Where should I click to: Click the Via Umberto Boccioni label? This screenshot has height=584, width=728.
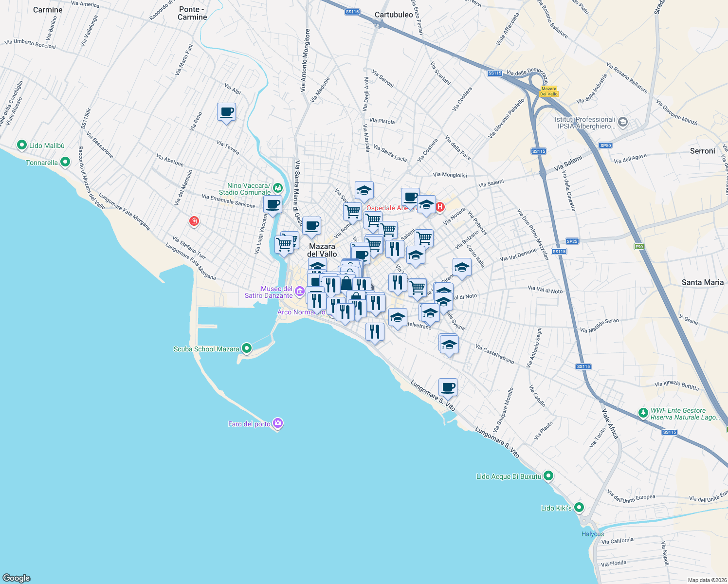click(x=30, y=44)
